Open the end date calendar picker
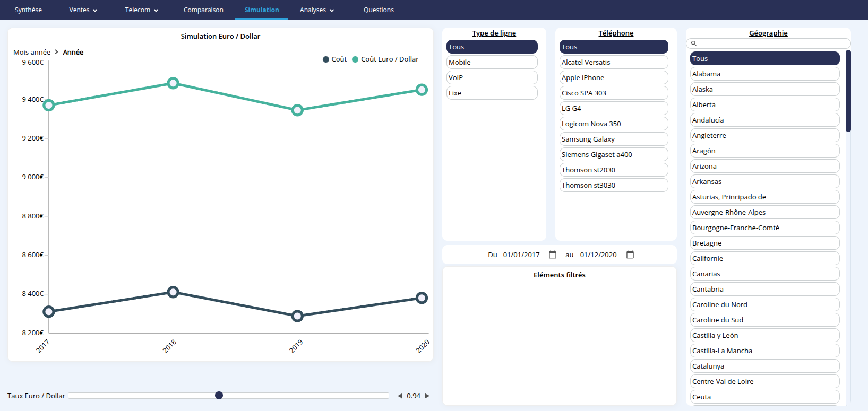 pyautogui.click(x=630, y=255)
